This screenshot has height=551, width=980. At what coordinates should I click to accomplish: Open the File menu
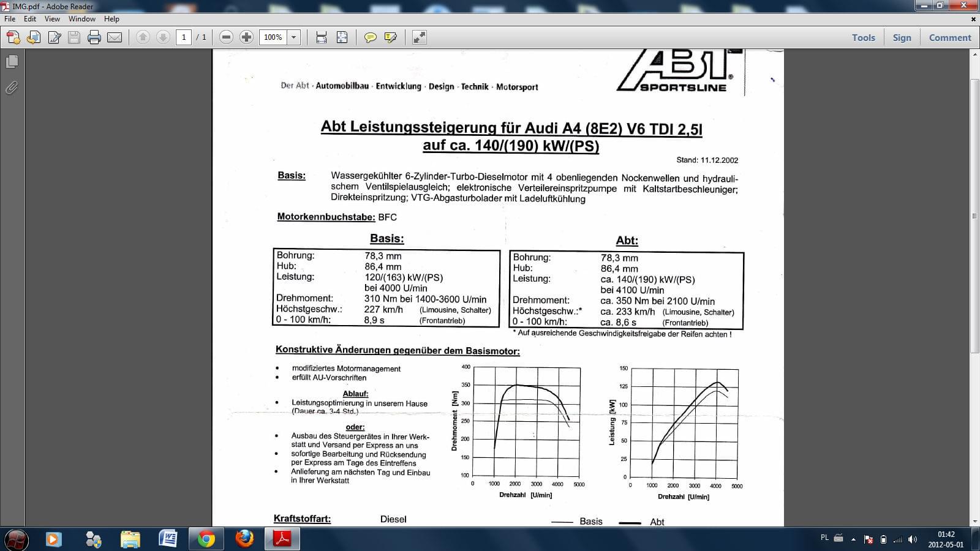10,19
